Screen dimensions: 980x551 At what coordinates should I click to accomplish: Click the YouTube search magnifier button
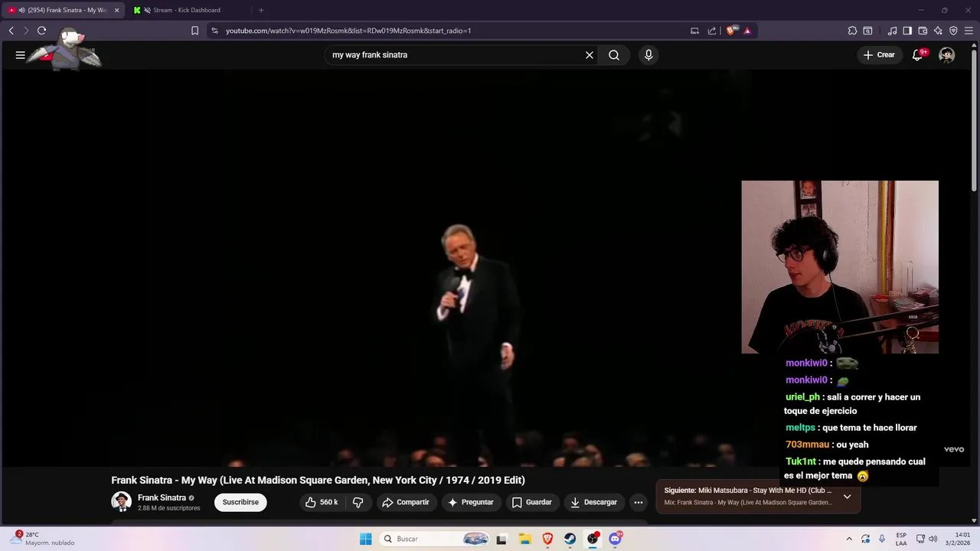[614, 55]
